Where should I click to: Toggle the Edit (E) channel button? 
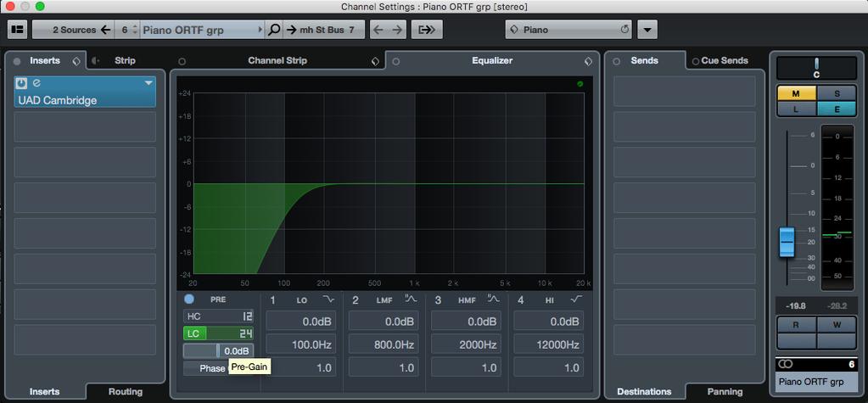click(837, 109)
